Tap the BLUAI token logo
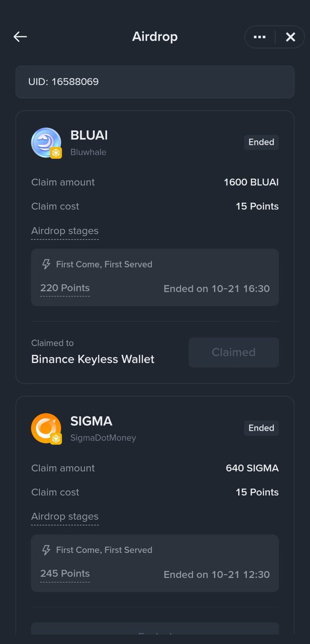This screenshot has width=310, height=644. tap(46, 143)
